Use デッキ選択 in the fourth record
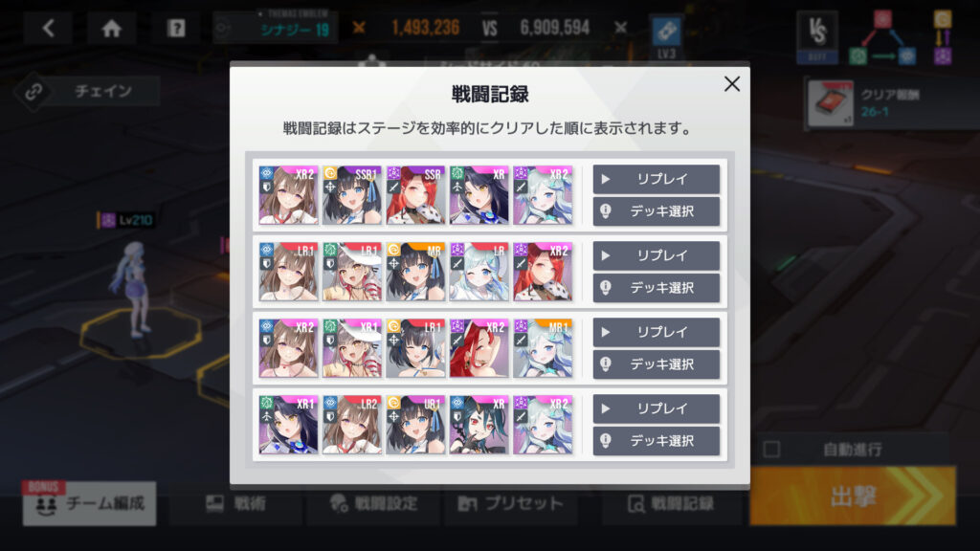980x551 pixels. [x=657, y=441]
